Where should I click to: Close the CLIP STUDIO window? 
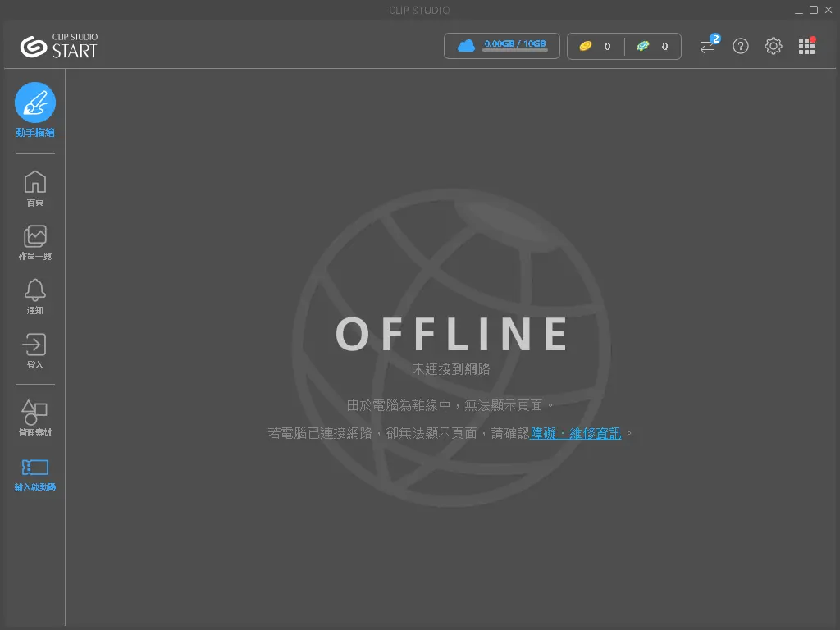point(829,10)
